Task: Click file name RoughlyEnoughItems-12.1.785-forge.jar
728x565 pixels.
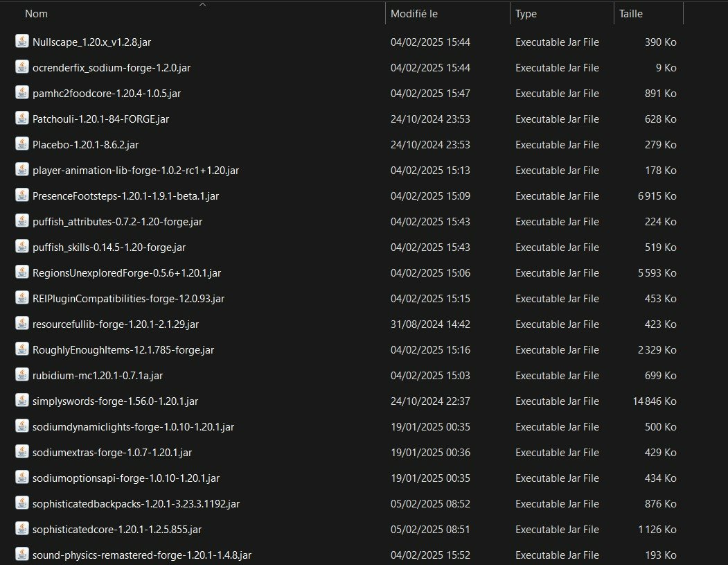Action: coord(123,350)
